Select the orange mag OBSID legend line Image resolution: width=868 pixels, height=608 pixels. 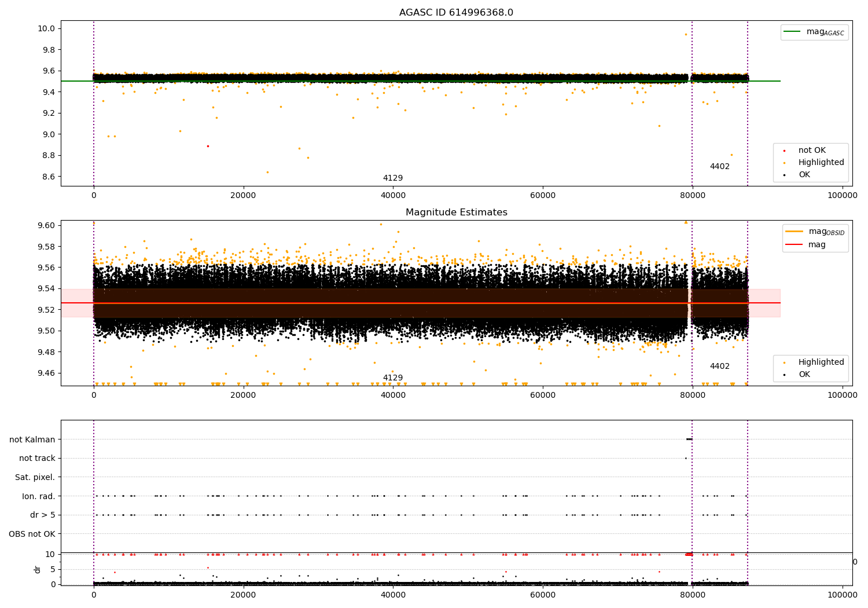pos(794,231)
